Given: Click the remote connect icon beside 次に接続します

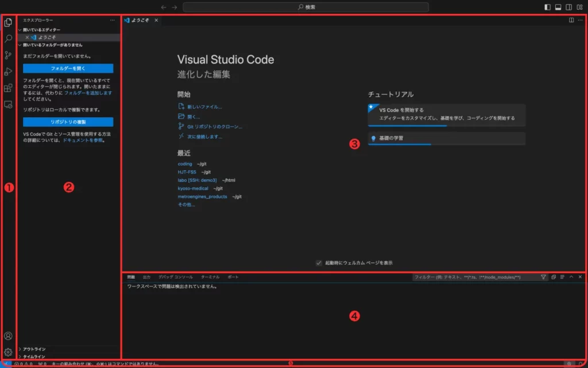Looking at the screenshot, I should tap(181, 136).
